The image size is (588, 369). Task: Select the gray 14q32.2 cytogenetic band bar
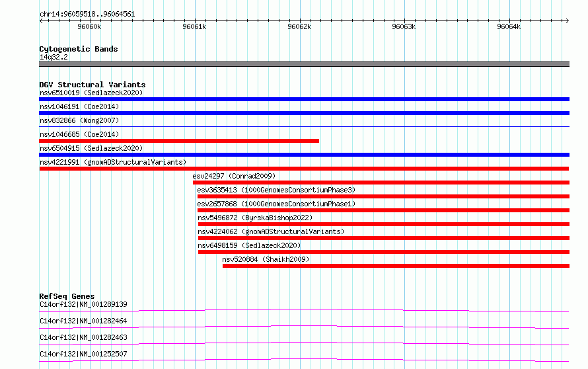pos(304,64)
